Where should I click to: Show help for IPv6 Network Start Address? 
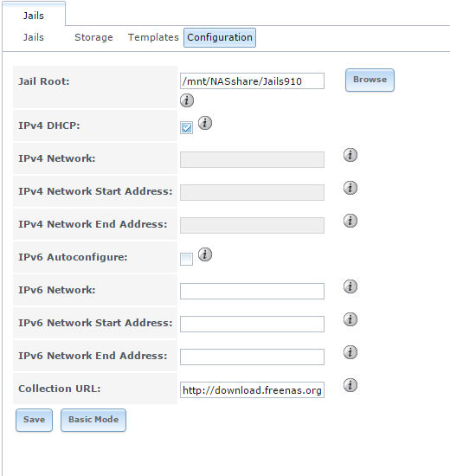350,319
